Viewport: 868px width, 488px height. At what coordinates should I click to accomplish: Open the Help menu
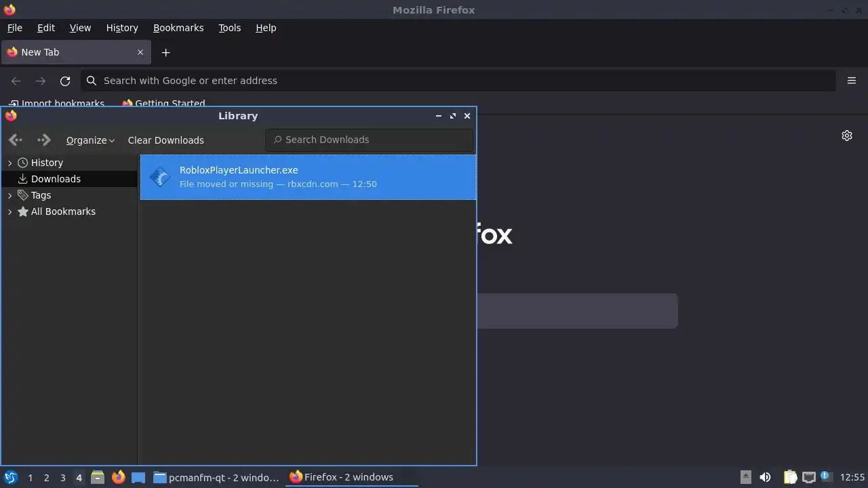pyautogui.click(x=266, y=28)
